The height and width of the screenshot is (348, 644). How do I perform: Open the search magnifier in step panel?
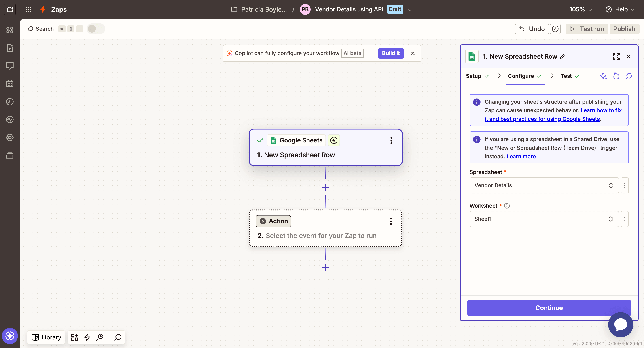(x=629, y=76)
